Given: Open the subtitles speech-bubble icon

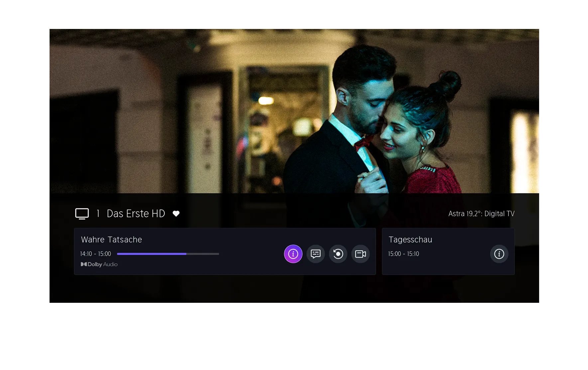Looking at the screenshot, I should pos(315,254).
